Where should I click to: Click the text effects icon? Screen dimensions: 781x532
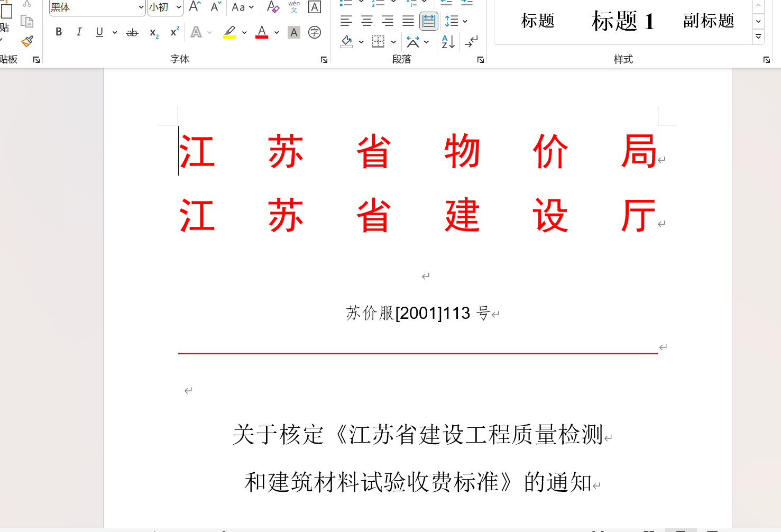(196, 32)
